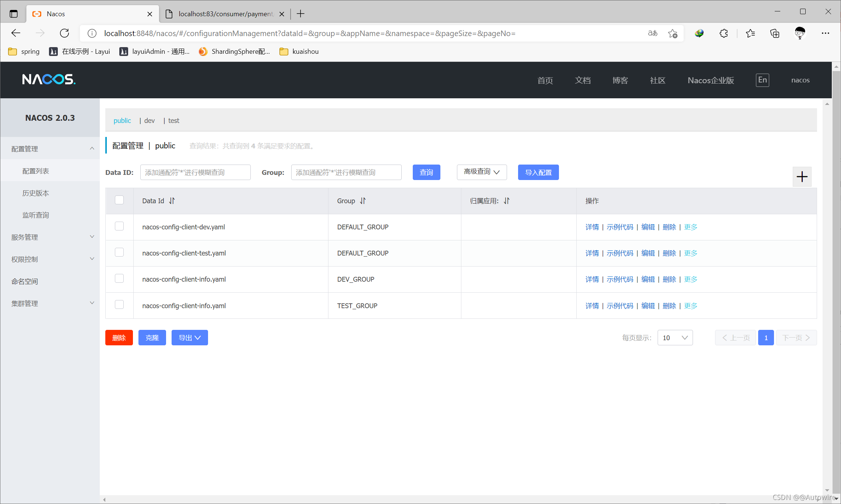Open the 导出 export dropdown

[x=190, y=338]
